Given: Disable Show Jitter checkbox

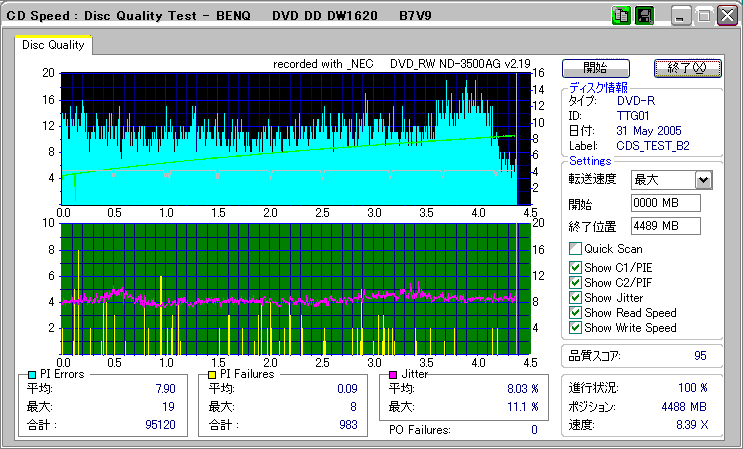Looking at the screenshot, I should (x=575, y=298).
